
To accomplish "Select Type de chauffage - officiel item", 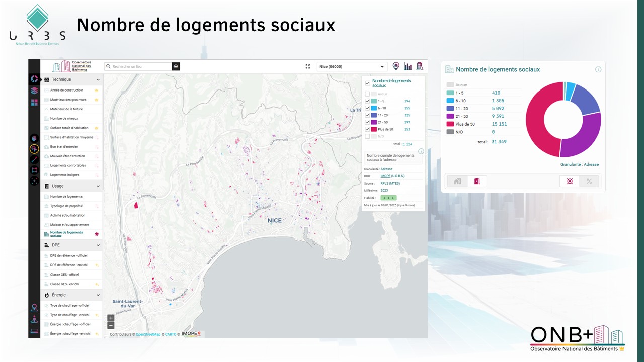I will 69,305.
